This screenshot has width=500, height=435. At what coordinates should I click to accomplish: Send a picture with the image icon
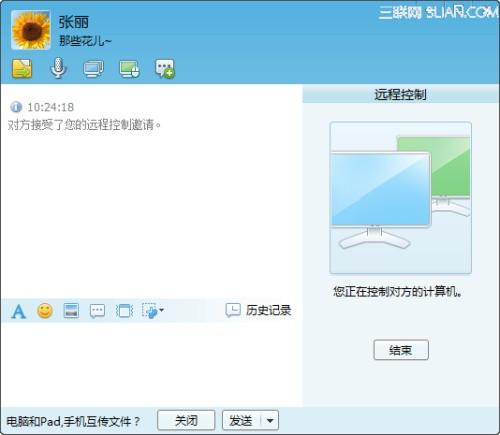[x=71, y=311]
